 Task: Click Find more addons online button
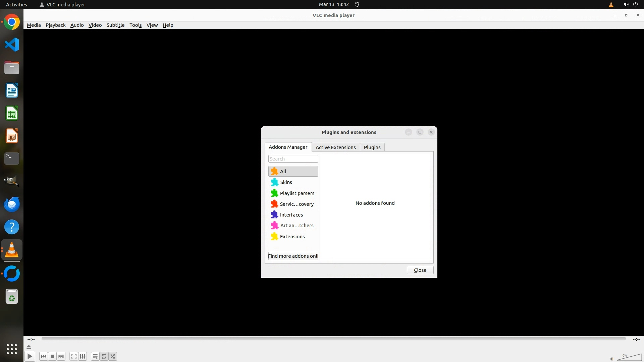(x=293, y=256)
